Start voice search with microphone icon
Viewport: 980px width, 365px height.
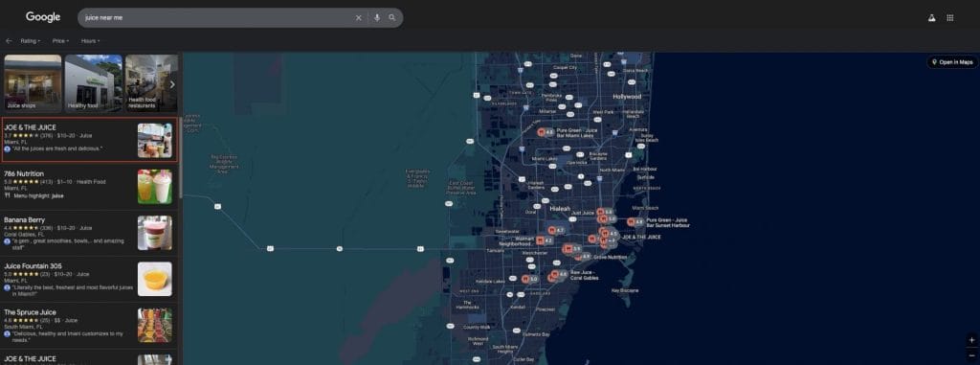377,17
